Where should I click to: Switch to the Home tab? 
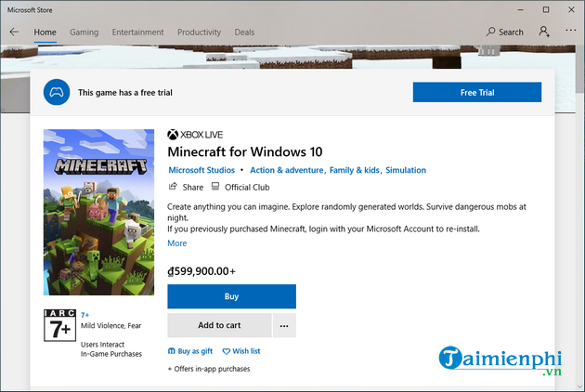45,33
